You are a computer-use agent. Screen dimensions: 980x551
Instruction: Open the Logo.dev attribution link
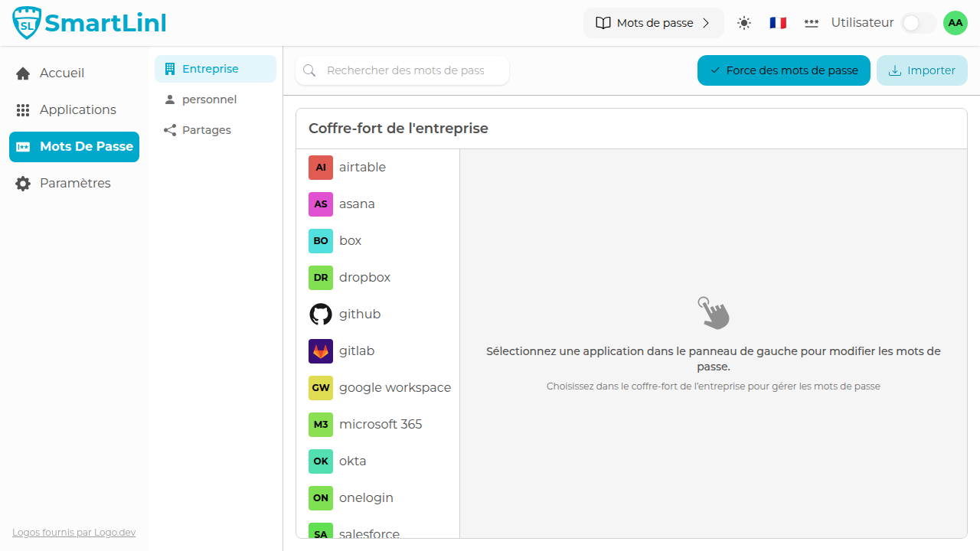coord(73,532)
